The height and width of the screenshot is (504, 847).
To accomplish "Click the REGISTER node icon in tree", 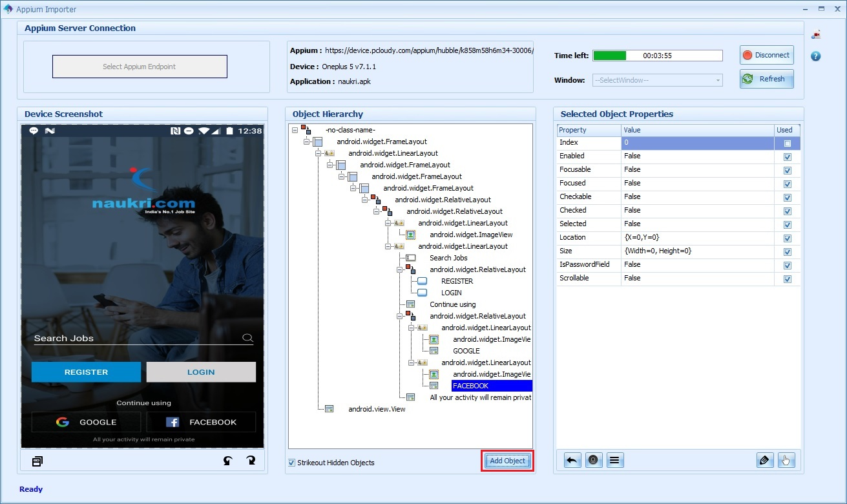I will [x=422, y=281].
